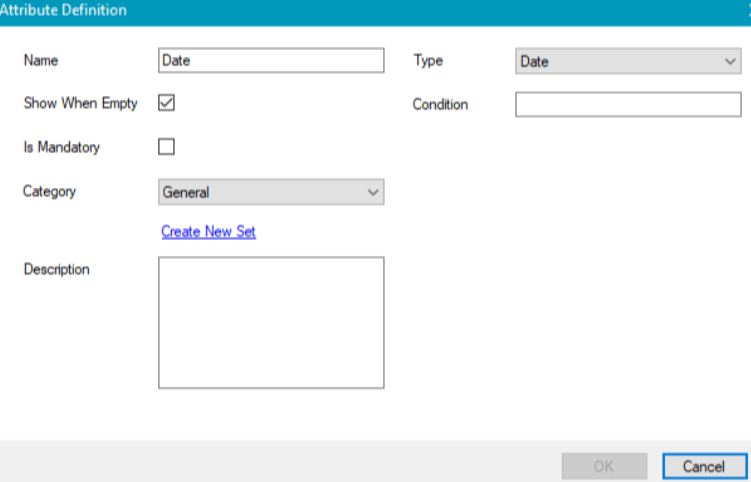Select the 'Date' value in Type combo box
Image resolution: width=751 pixels, height=482 pixels.
point(535,62)
